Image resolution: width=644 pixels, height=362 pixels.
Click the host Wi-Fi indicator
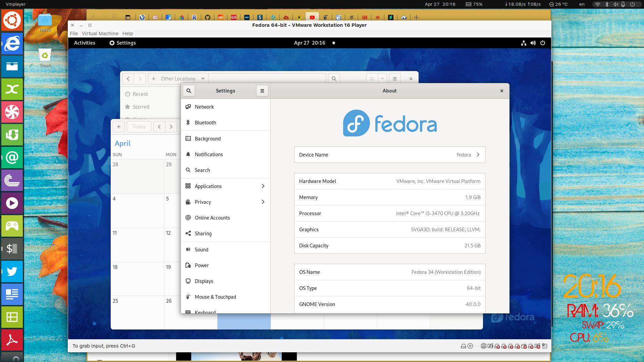[x=597, y=4]
